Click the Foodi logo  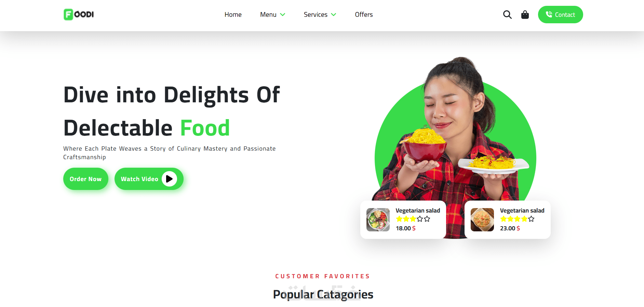click(79, 14)
